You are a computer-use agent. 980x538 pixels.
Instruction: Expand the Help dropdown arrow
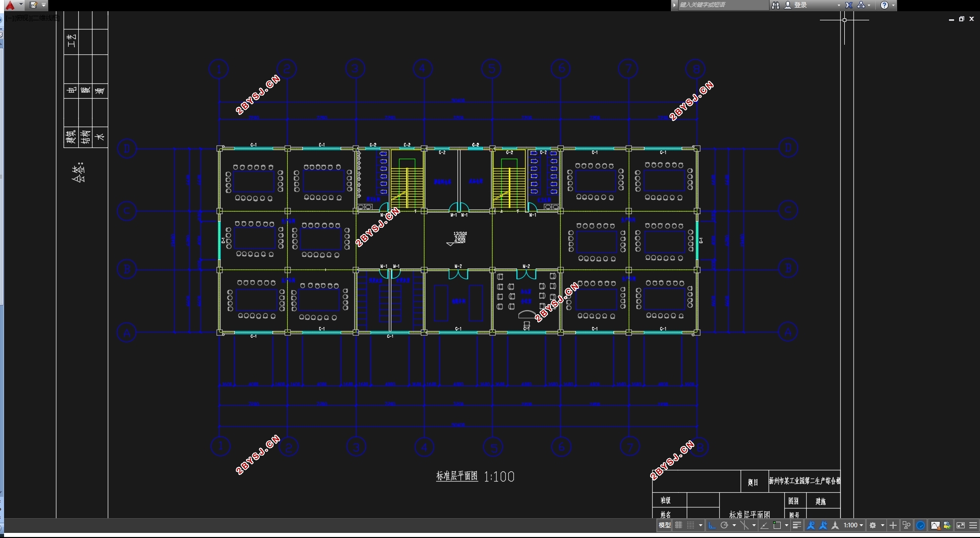point(893,5)
